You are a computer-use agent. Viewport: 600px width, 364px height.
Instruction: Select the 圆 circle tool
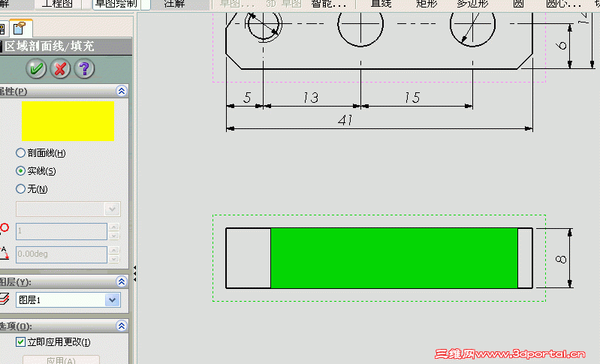coord(518,5)
